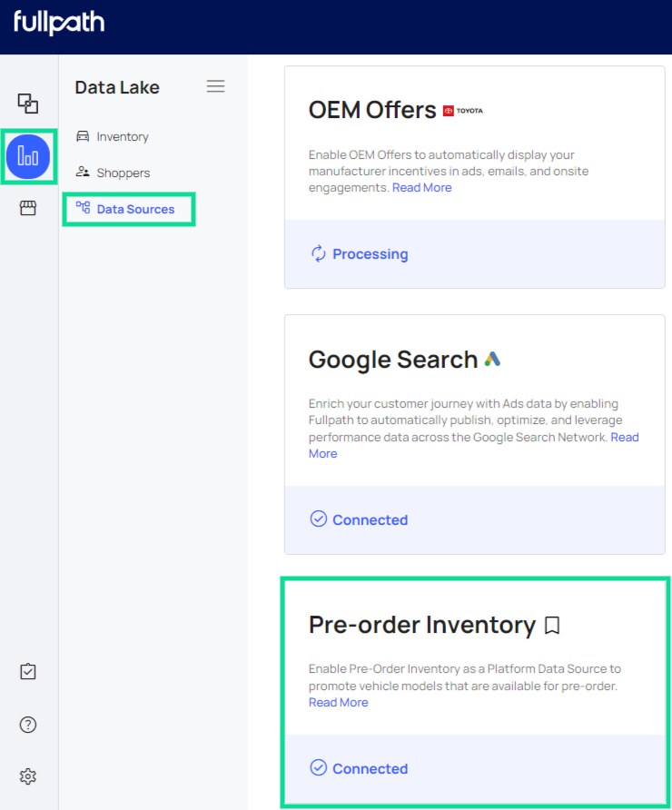This screenshot has height=810, width=672.
Task: Click the Fullpath logo in header
Action: click(x=59, y=24)
